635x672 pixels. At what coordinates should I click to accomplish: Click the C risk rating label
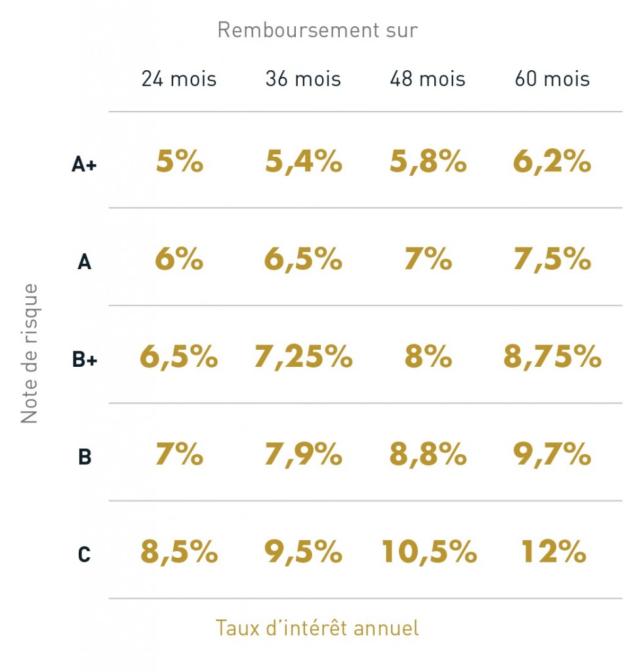coord(84,555)
